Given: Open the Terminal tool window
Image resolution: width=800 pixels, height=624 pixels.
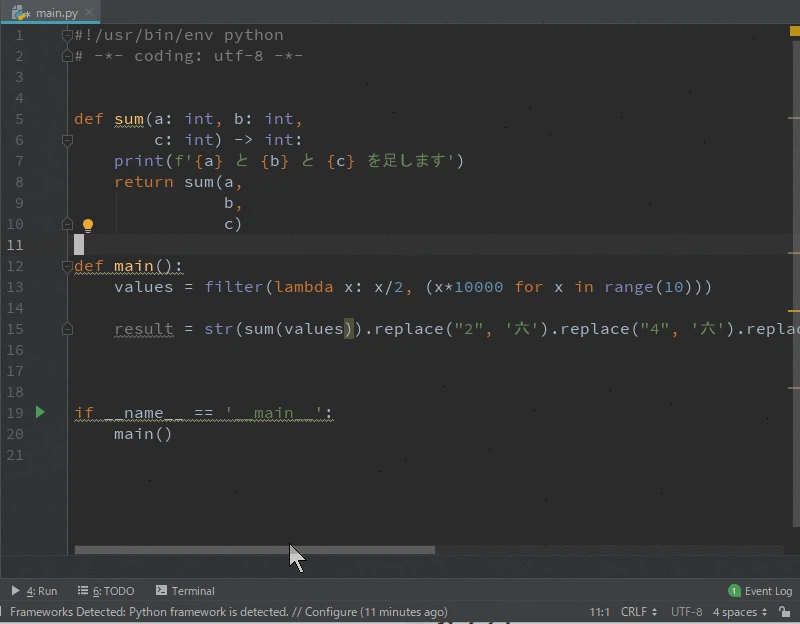Looking at the screenshot, I should (x=185, y=591).
